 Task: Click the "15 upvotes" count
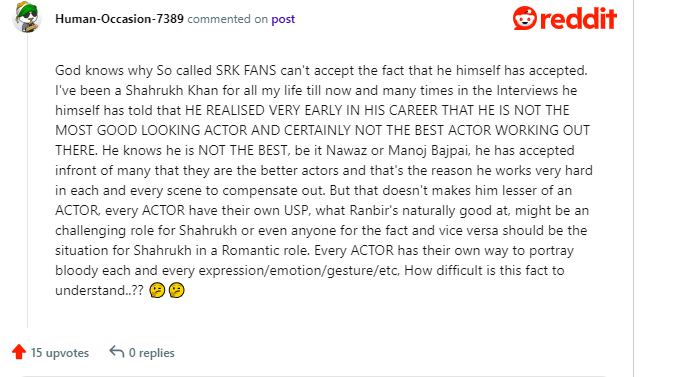(60, 353)
